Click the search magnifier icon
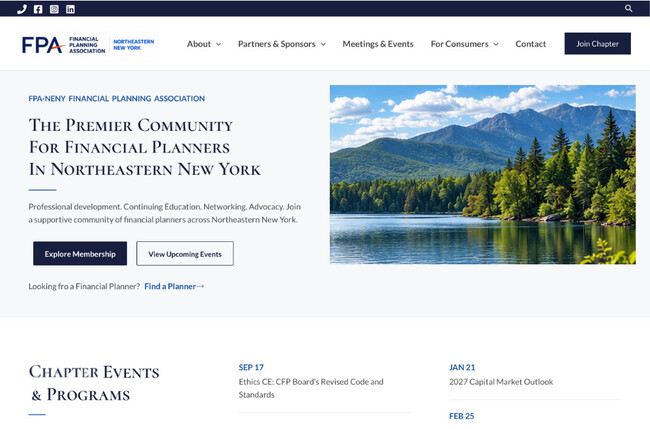Viewport: 650px width, 429px height. [628, 8]
